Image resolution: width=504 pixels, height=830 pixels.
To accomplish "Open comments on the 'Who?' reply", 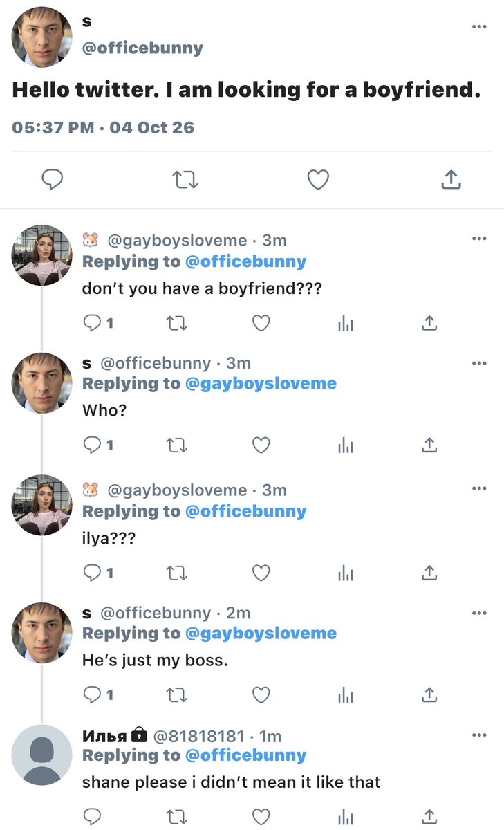I will pyautogui.click(x=98, y=445).
